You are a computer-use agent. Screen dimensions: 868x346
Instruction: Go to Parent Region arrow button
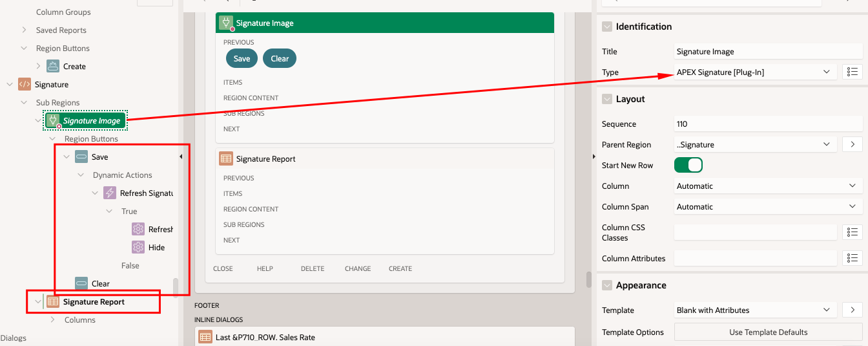[x=852, y=144]
